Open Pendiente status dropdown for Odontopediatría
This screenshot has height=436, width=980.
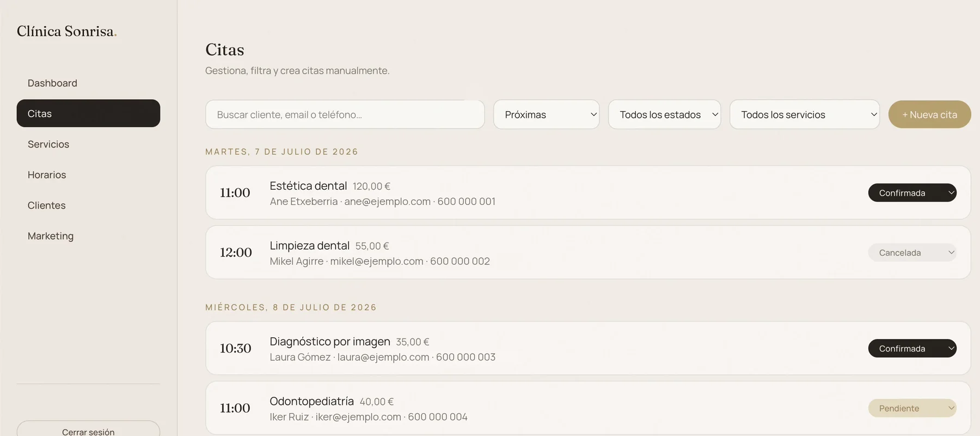click(x=912, y=408)
